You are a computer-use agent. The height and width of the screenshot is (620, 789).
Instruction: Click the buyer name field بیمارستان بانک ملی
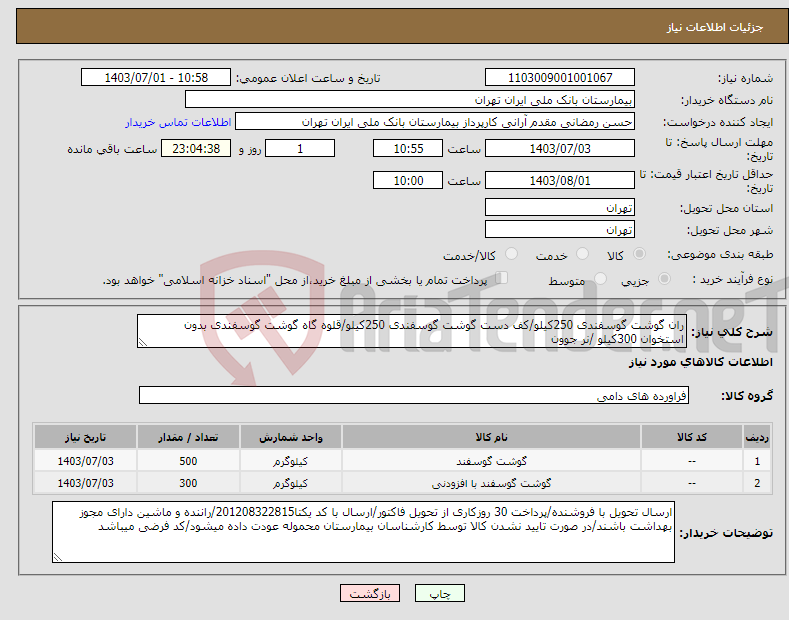410,100
